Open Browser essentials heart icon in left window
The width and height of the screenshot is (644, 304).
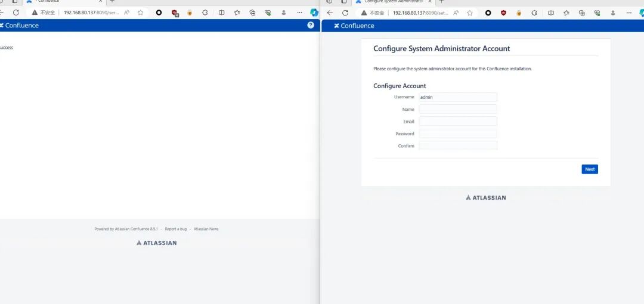(x=268, y=13)
